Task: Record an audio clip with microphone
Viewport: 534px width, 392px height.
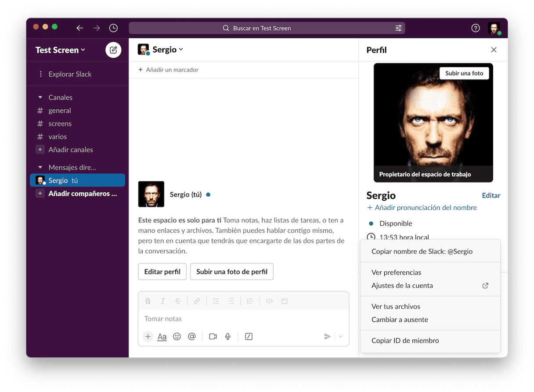Action: (x=228, y=337)
